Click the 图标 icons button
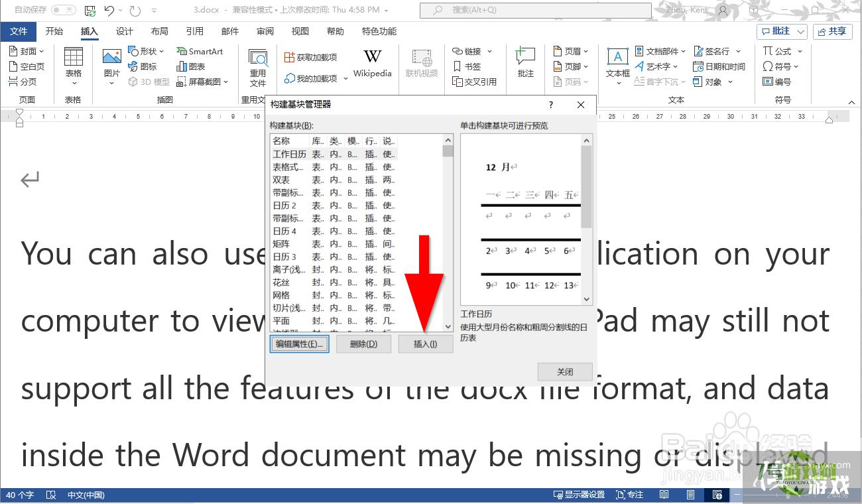The width and height of the screenshot is (862, 504). point(143,66)
